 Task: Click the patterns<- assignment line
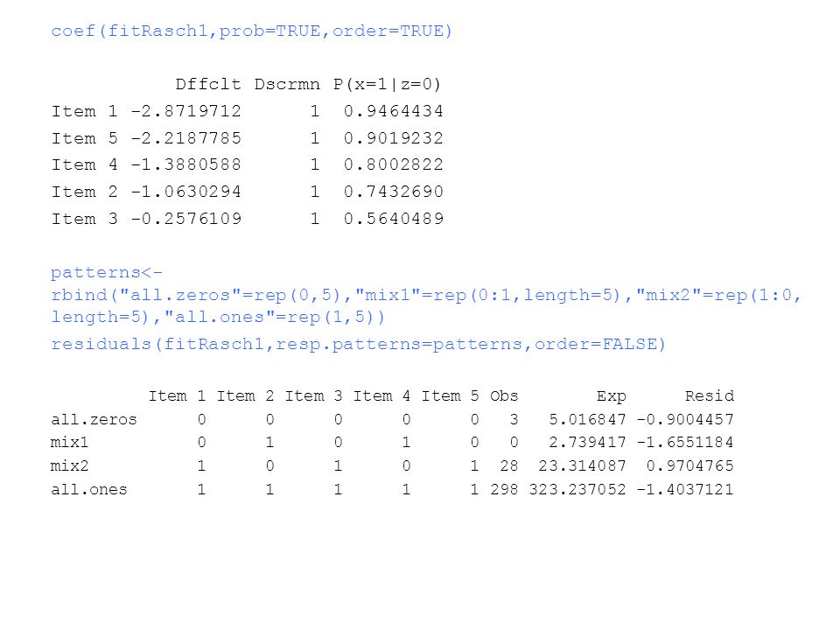107,273
